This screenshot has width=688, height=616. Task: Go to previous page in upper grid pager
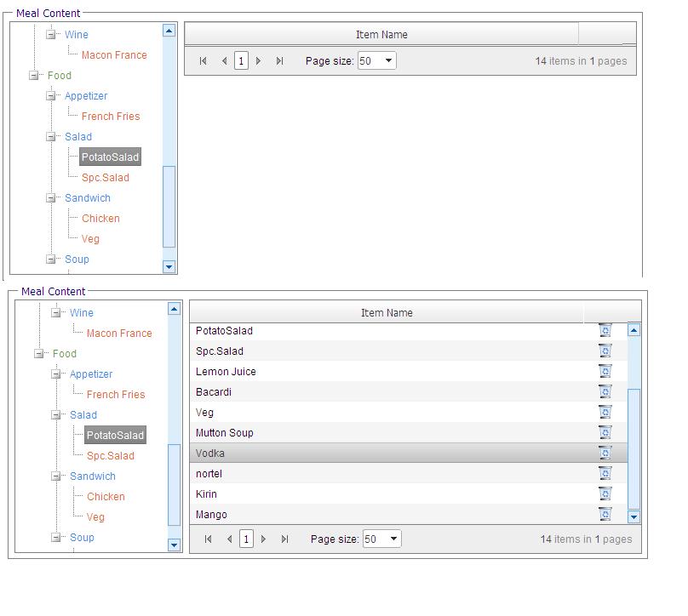click(224, 61)
